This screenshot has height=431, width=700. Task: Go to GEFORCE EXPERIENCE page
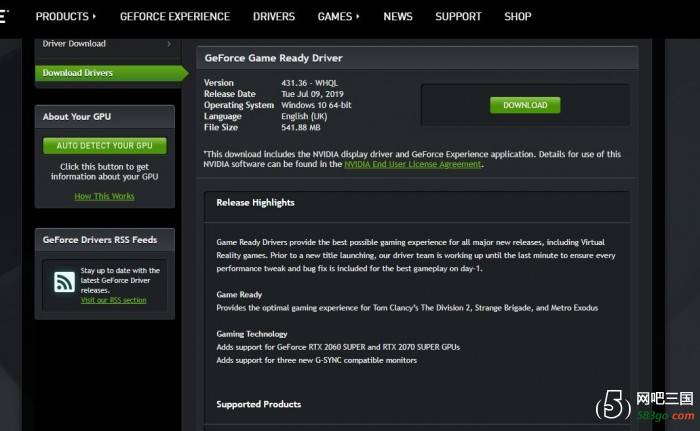coord(175,17)
